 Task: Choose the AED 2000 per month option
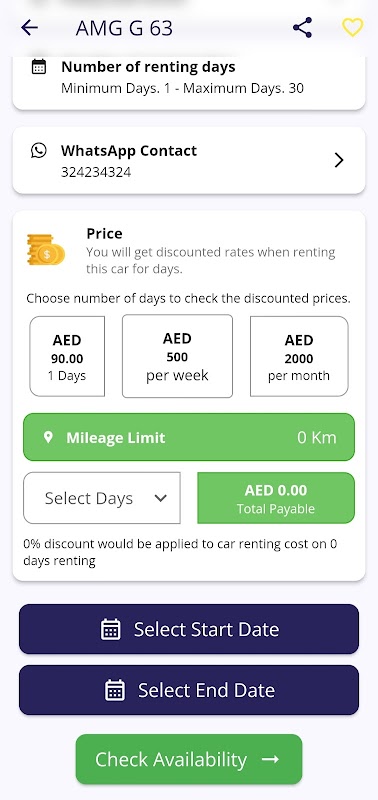pos(299,356)
